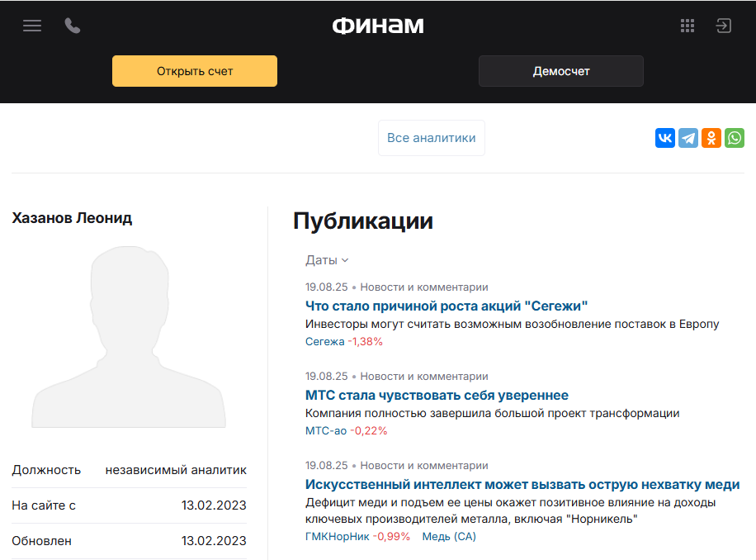Click the -0,99% change value
This screenshot has width=756, height=560.
[x=391, y=536]
